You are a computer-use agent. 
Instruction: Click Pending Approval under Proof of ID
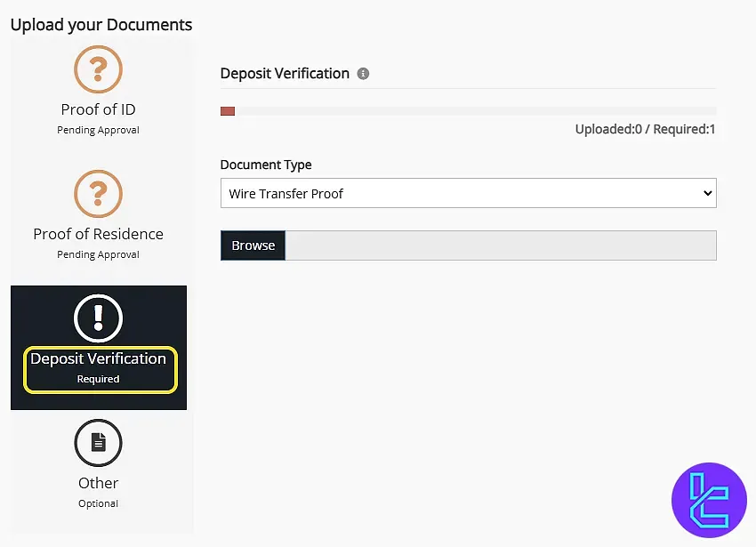[98, 130]
